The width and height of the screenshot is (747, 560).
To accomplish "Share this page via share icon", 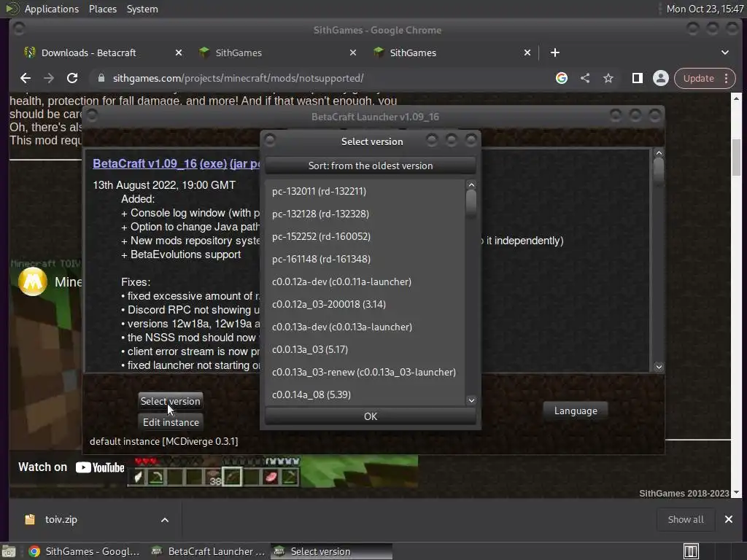I will click(x=585, y=78).
